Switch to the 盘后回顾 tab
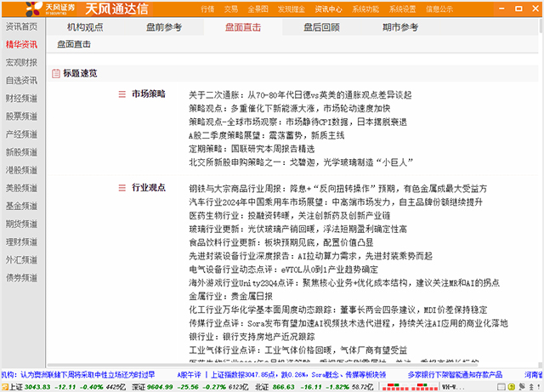This screenshot has width=544, height=392. coord(321,27)
